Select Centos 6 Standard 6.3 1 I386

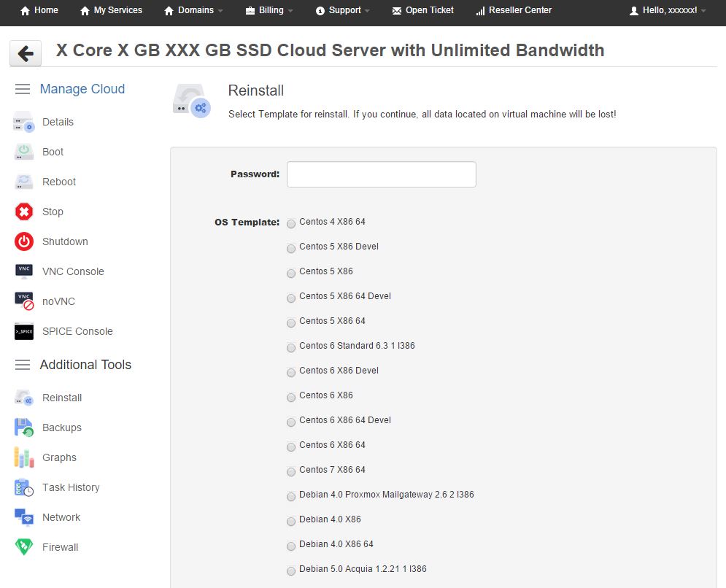[291, 347]
